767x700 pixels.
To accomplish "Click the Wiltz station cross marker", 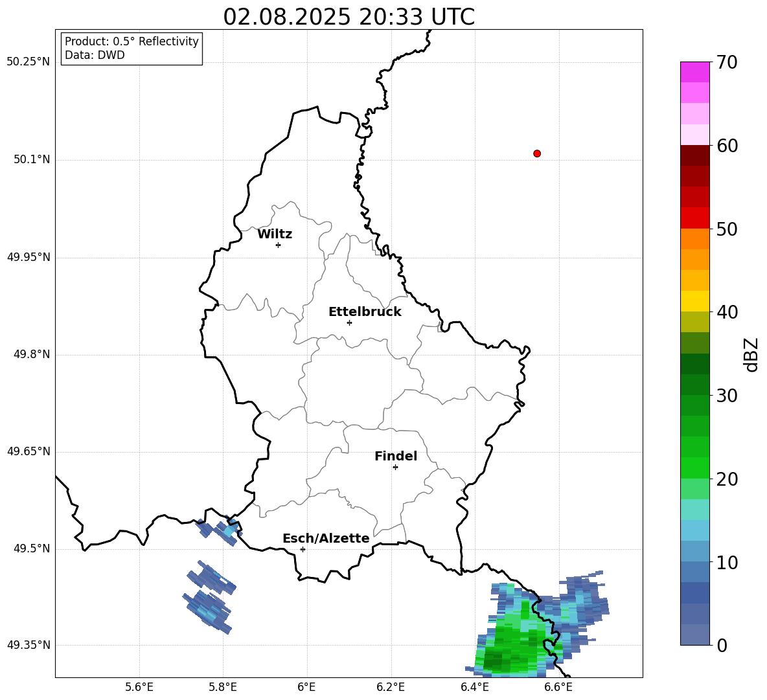I will (279, 245).
